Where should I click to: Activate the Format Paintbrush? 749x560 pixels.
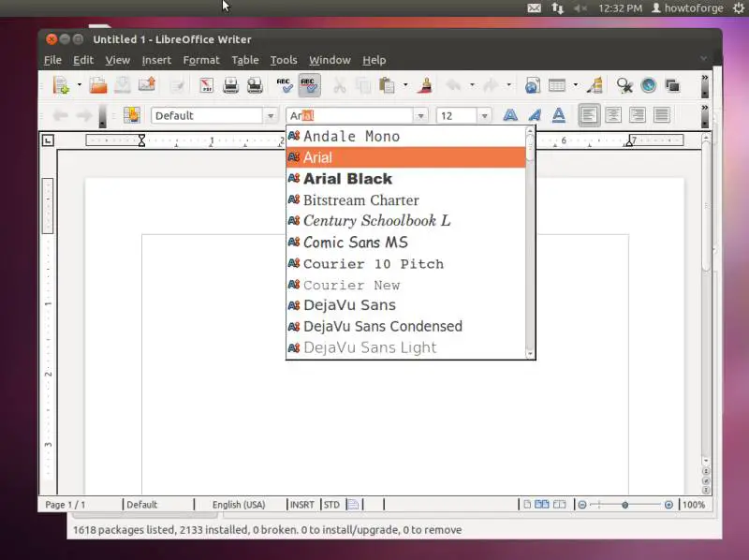425,85
